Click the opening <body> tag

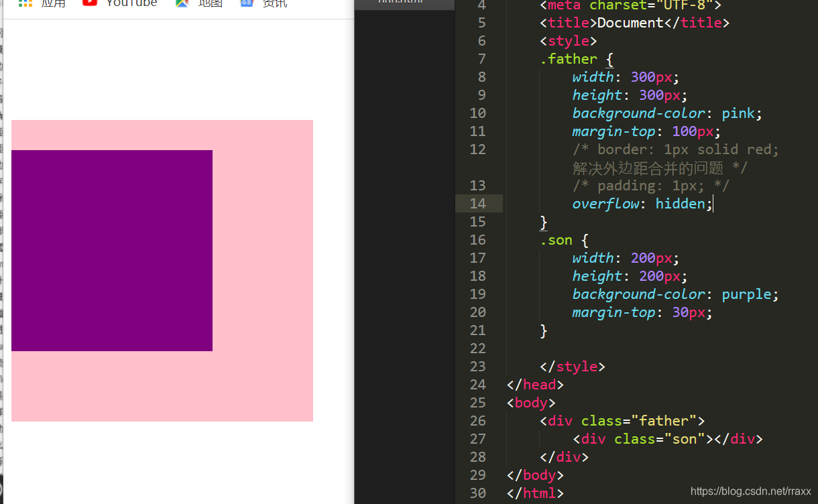pyautogui.click(x=531, y=403)
